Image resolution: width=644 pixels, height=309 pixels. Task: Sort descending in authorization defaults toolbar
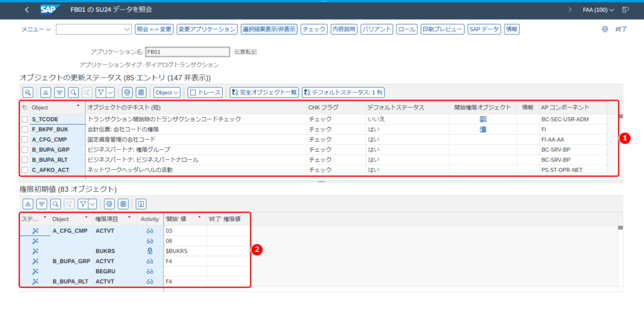tap(42, 203)
